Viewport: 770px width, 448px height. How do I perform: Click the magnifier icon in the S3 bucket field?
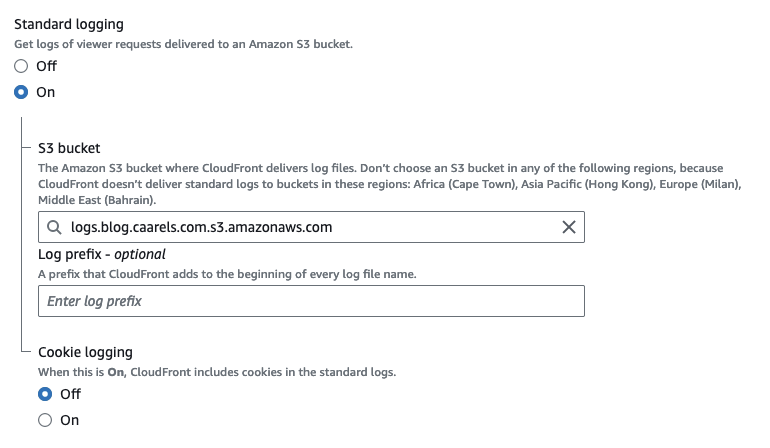[x=54, y=227]
